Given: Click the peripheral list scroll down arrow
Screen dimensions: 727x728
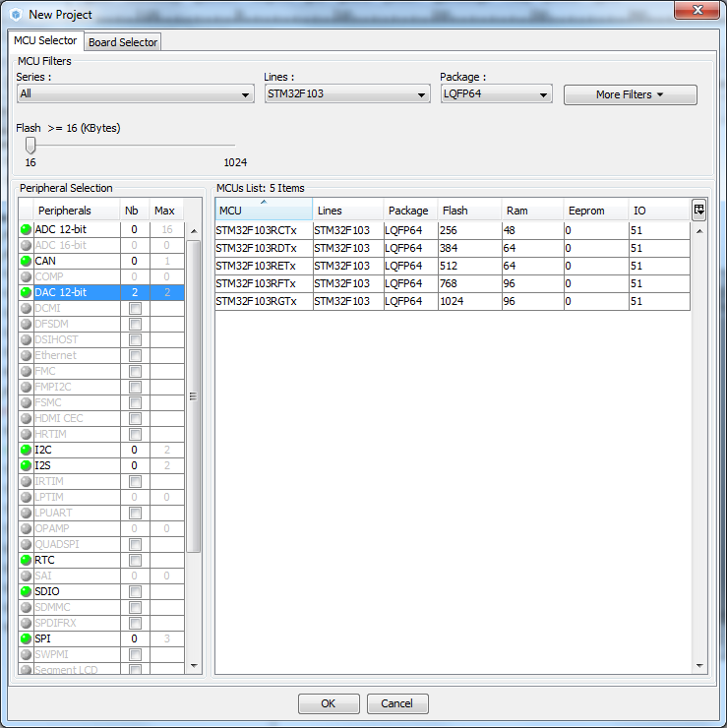Looking at the screenshot, I should click(x=194, y=666).
